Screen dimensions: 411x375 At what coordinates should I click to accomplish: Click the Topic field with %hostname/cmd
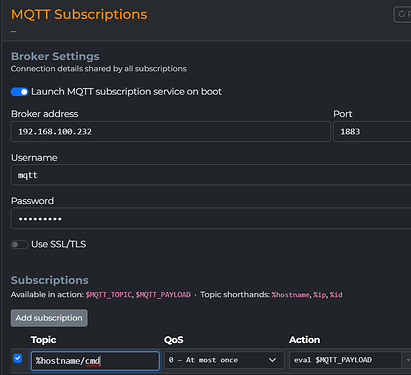(x=95, y=361)
